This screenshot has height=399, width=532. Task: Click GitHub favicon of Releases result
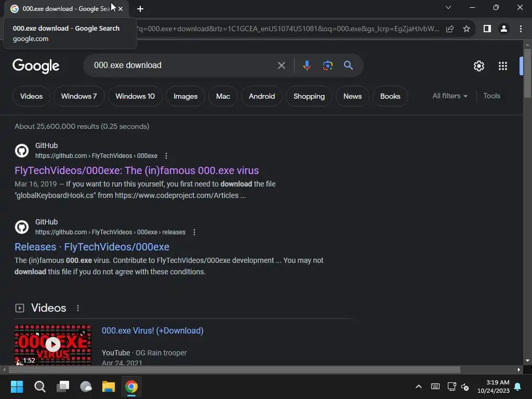point(22,227)
